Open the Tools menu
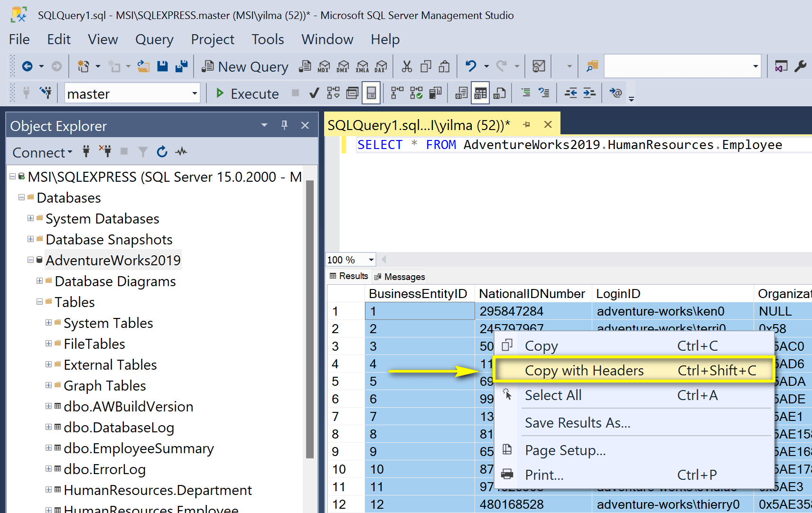812x513 pixels. [268, 39]
